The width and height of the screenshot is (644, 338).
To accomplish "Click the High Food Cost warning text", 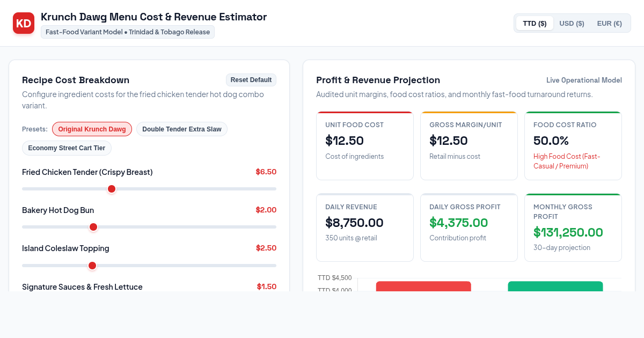I will point(567,161).
